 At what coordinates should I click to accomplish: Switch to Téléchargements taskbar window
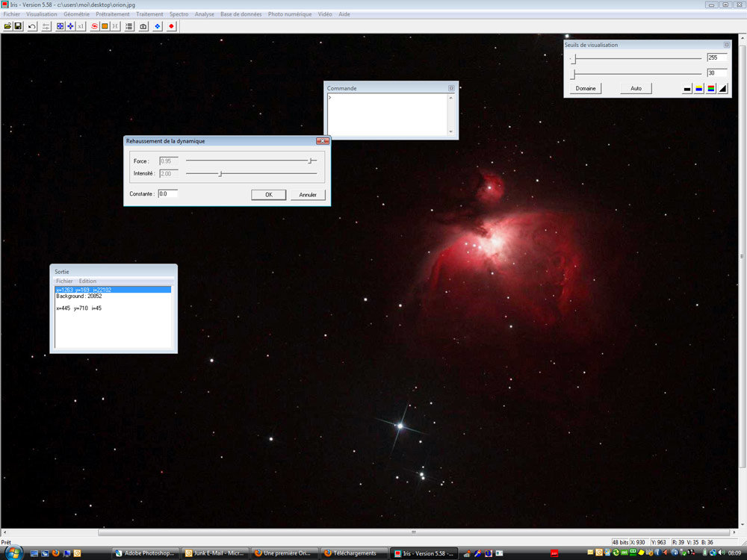click(x=353, y=553)
